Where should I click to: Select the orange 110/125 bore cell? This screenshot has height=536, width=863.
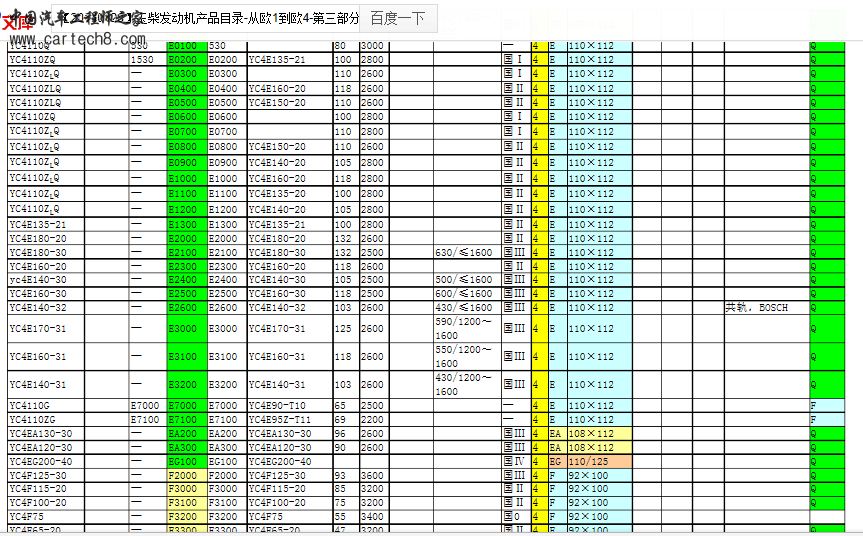pyautogui.click(x=599, y=462)
